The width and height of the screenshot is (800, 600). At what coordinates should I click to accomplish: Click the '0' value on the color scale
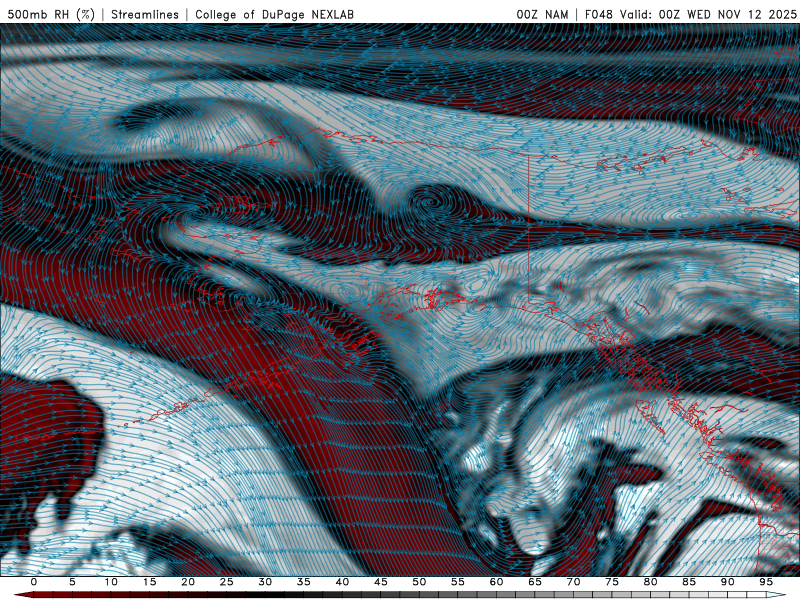34,582
